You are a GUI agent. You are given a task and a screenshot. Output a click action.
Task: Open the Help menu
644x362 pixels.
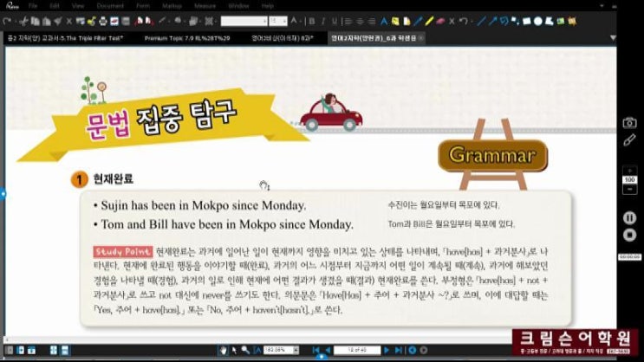coord(267,6)
